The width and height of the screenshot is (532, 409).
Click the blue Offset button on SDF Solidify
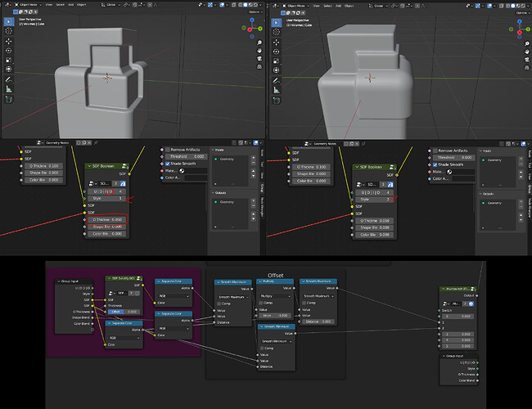pyautogui.click(x=115, y=312)
